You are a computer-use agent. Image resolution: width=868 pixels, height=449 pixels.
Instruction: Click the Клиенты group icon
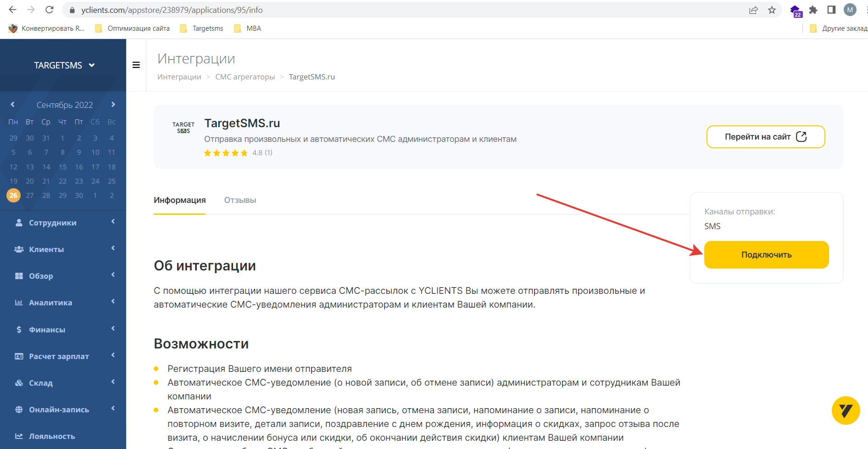click(x=19, y=249)
